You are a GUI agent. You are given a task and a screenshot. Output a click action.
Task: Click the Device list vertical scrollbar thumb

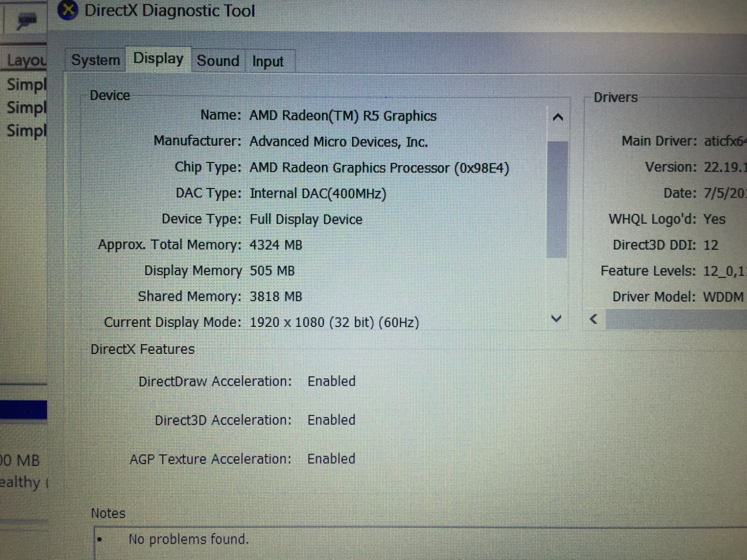(x=557, y=199)
